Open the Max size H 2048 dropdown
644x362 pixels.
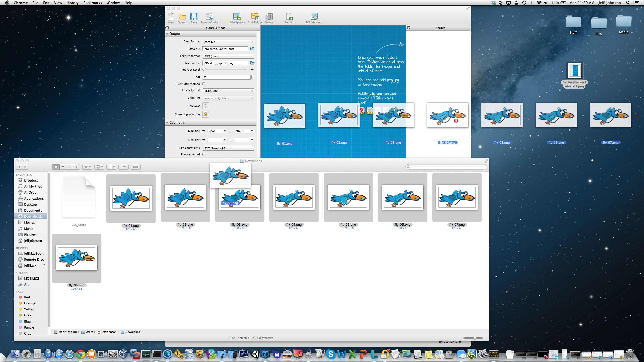point(252,131)
